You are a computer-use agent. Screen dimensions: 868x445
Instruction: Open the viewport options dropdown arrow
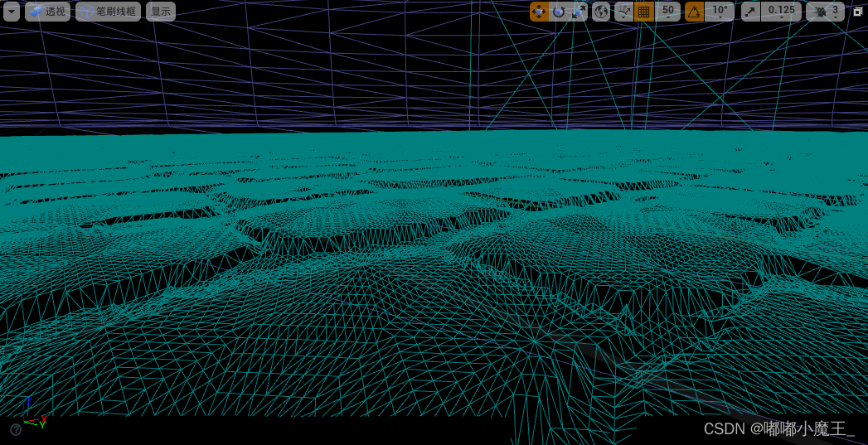[11, 12]
